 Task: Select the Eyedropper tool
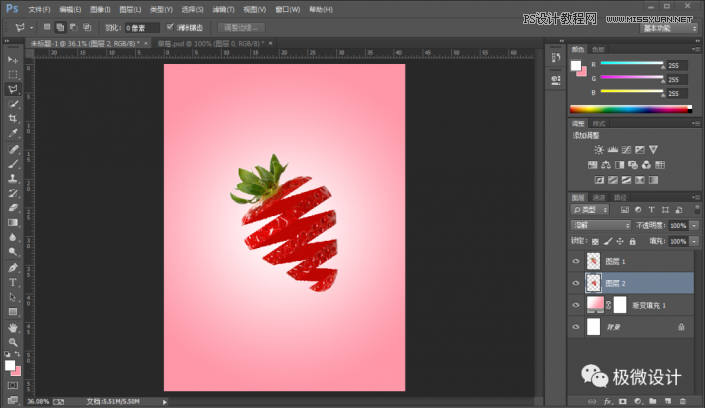point(13,133)
